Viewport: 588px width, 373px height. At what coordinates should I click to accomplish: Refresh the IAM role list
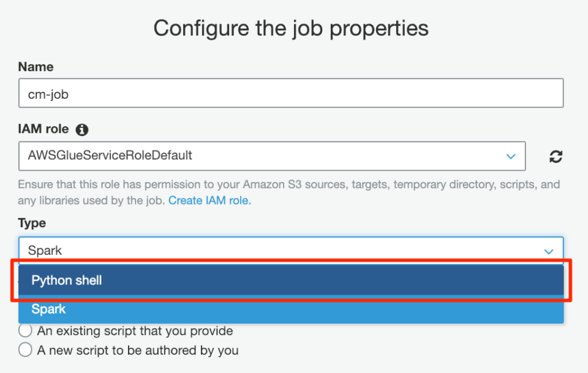556,157
